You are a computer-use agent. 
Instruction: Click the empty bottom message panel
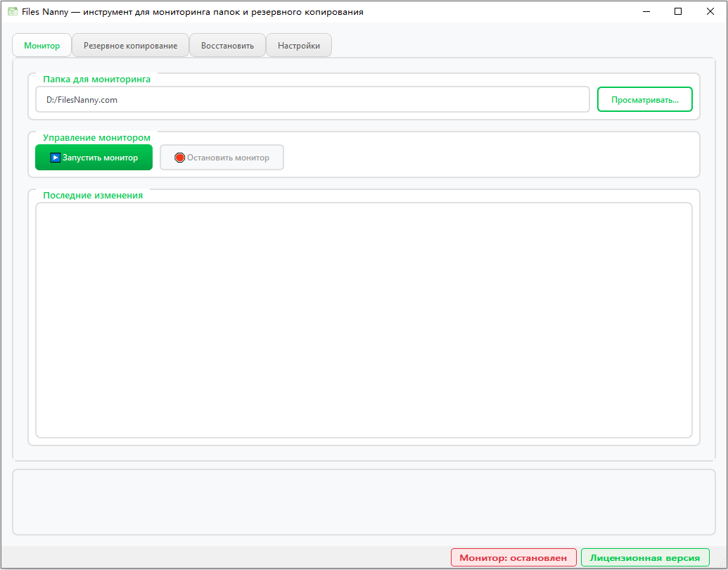(364, 501)
